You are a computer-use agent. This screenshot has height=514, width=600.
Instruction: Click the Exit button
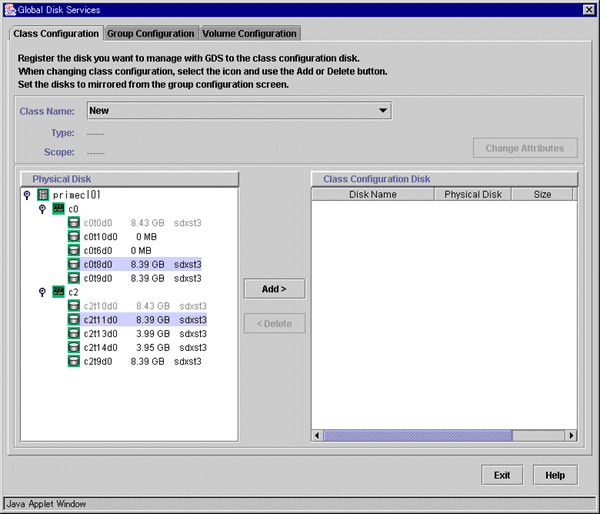(502, 475)
